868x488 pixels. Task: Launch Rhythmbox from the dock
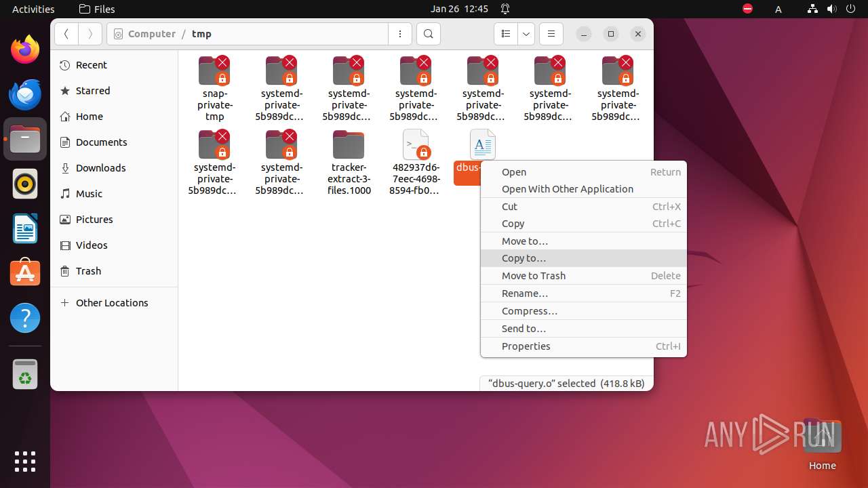[x=25, y=184]
